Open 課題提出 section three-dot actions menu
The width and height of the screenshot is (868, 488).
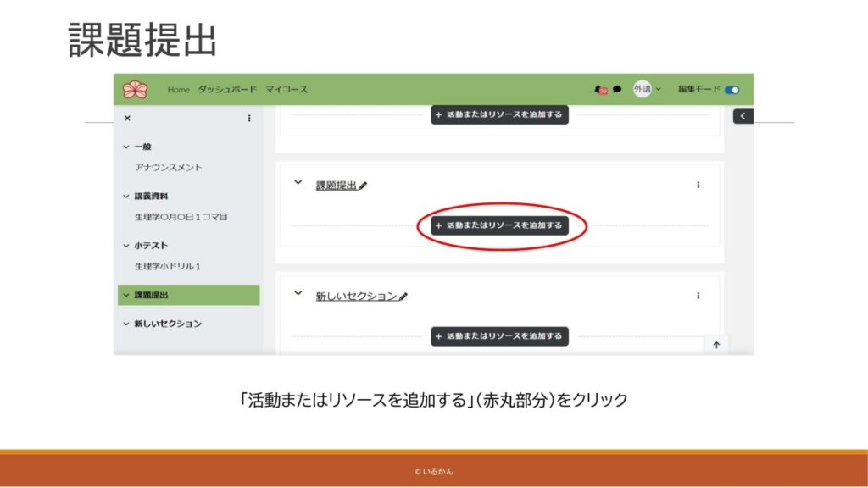coord(698,185)
